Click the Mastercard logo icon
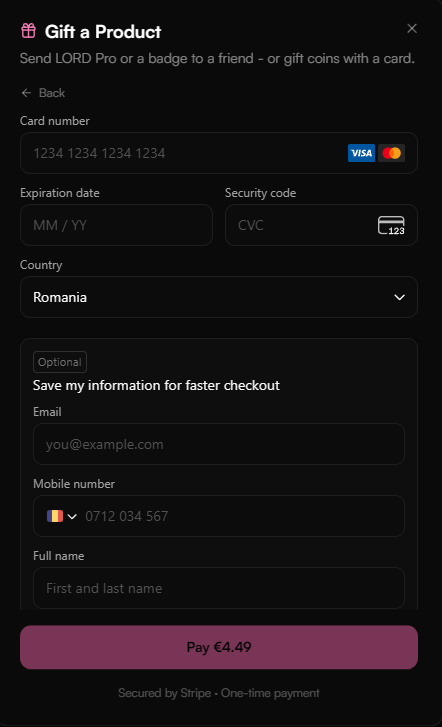 [391, 153]
